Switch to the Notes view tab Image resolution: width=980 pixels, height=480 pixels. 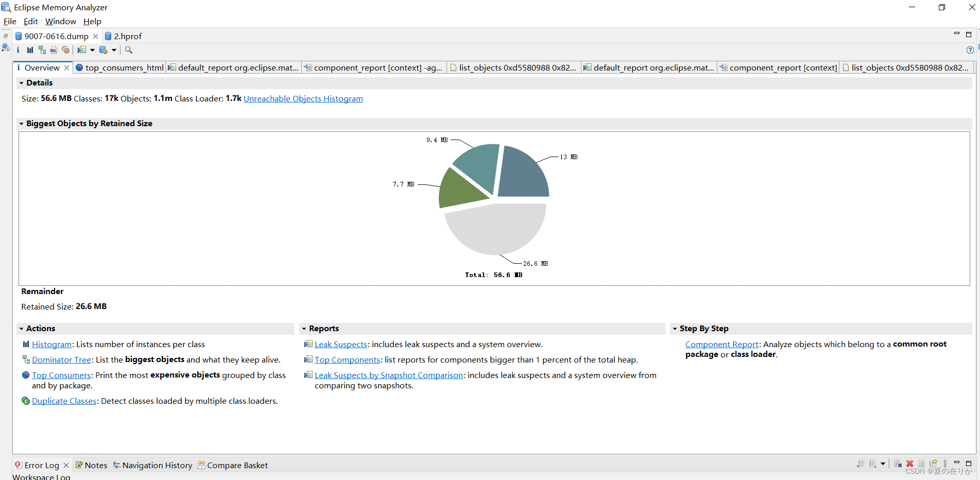pos(91,465)
